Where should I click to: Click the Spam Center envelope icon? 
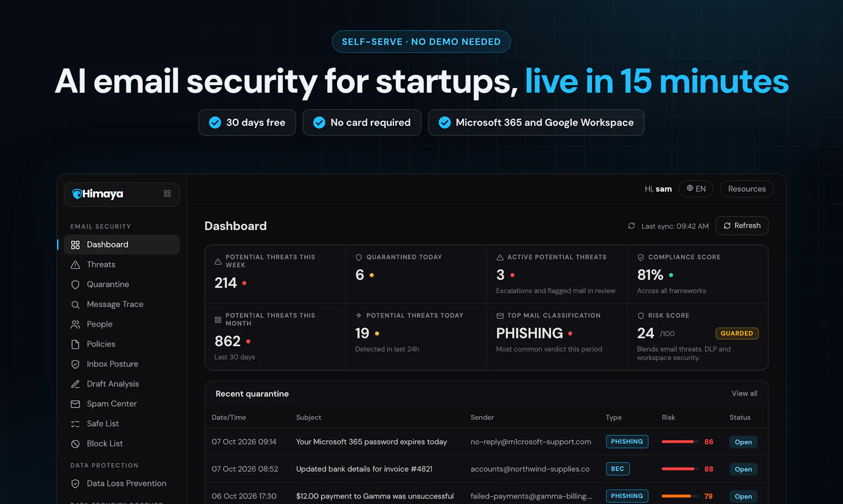tap(75, 404)
